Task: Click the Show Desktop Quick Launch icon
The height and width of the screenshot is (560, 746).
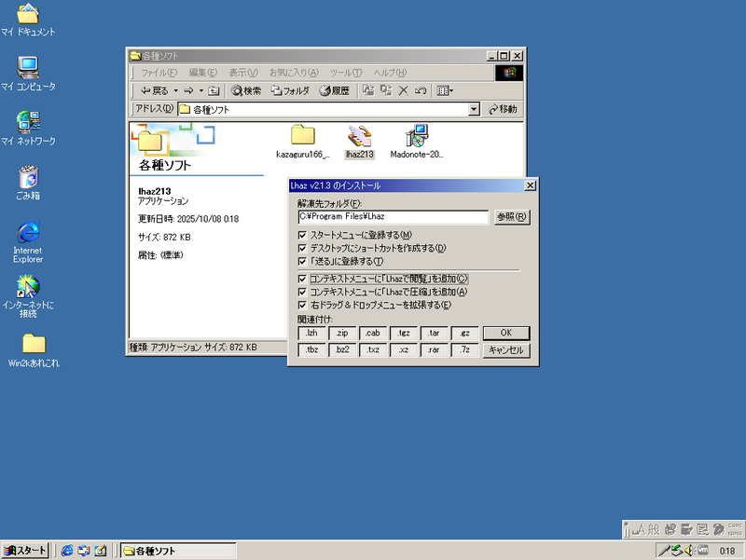Action: pos(101,551)
